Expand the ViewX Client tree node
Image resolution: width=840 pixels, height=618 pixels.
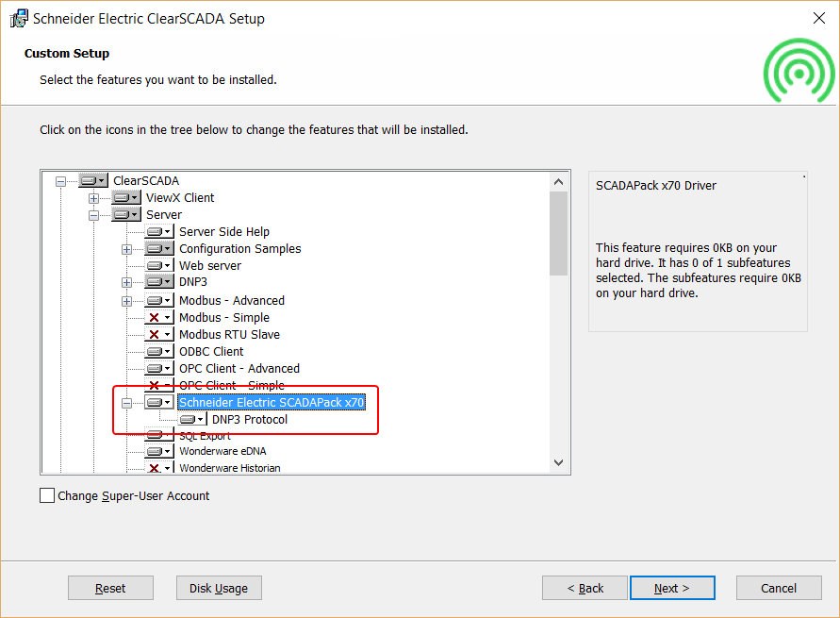point(93,198)
